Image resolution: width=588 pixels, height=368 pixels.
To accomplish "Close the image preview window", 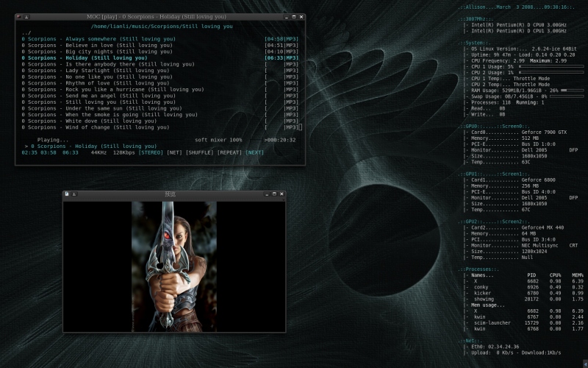I will coord(282,194).
